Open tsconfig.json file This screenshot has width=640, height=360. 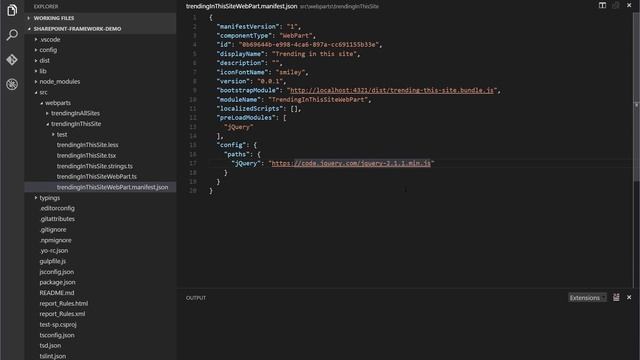tap(57, 335)
